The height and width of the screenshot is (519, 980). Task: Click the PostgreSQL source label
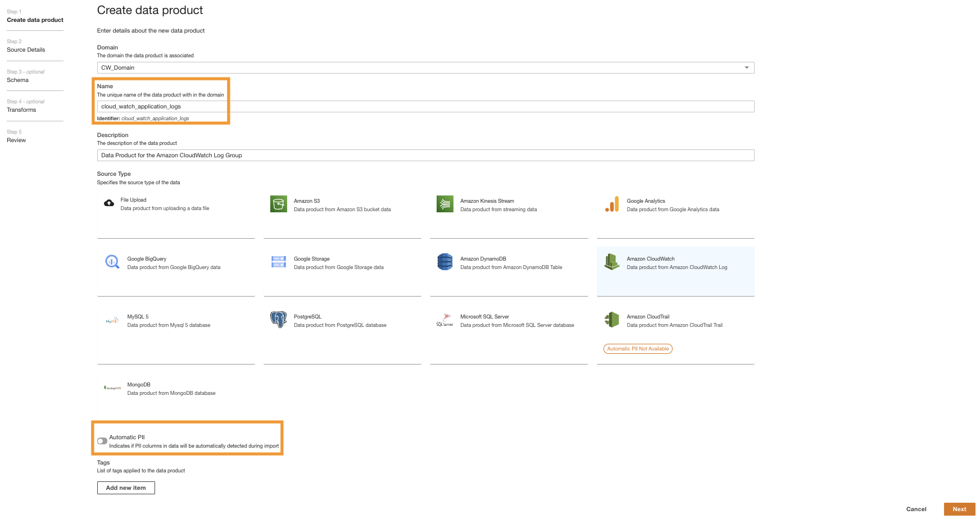click(307, 317)
